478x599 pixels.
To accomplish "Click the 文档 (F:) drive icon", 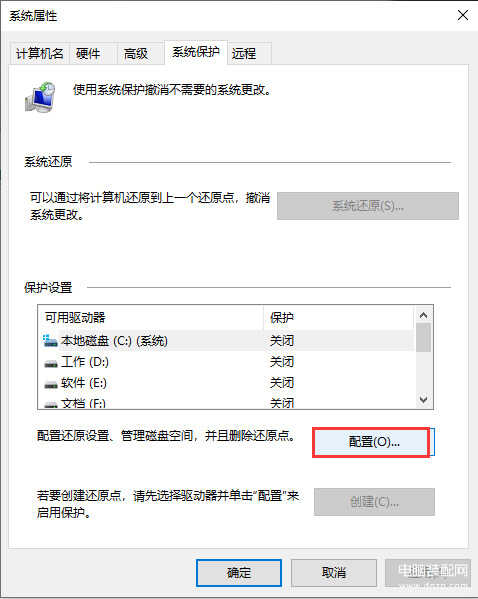I will coord(50,404).
